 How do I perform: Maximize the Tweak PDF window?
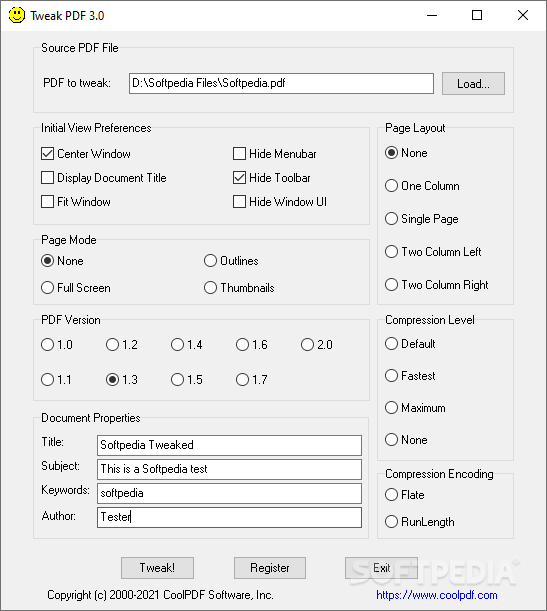pos(477,16)
